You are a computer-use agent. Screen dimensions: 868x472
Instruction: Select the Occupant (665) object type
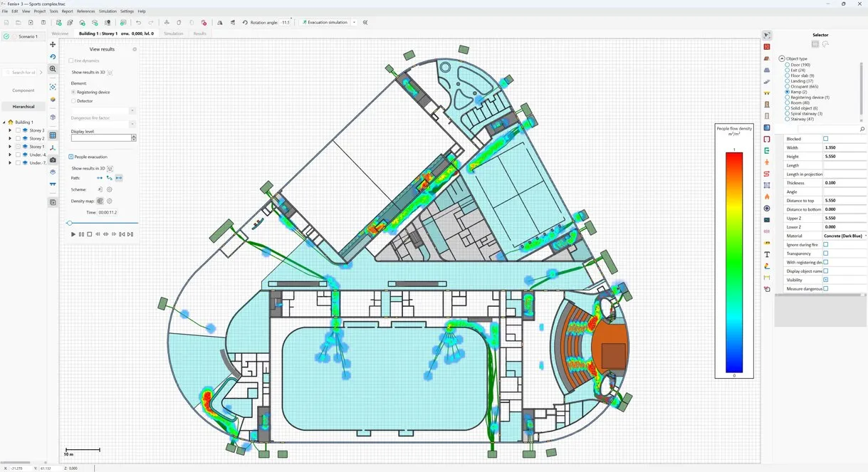[x=788, y=86]
